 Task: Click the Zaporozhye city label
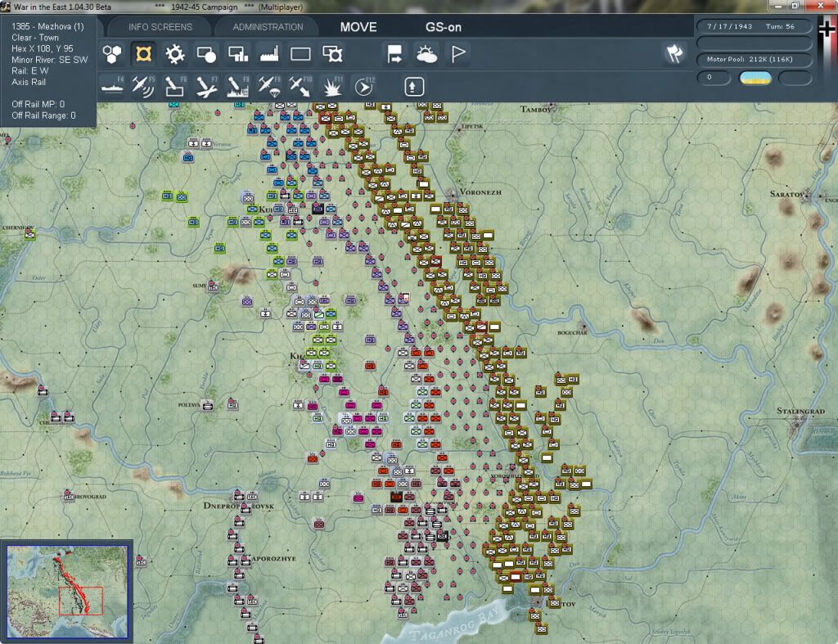tap(271, 559)
